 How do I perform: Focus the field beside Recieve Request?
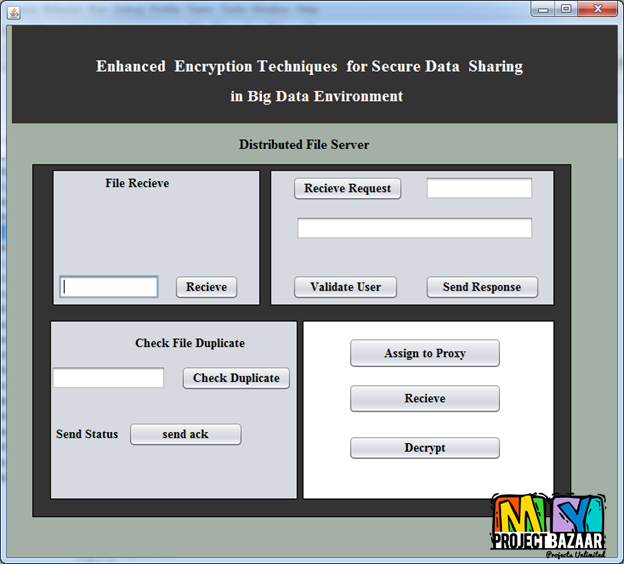pos(479,188)
